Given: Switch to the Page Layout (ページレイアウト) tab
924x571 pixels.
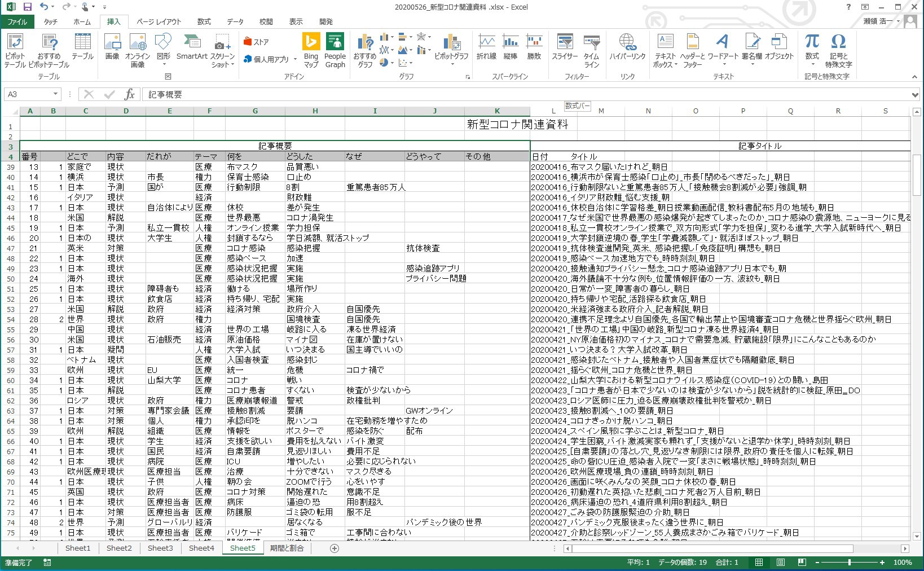Looking at the screenshot, I should tap(159, 21).
